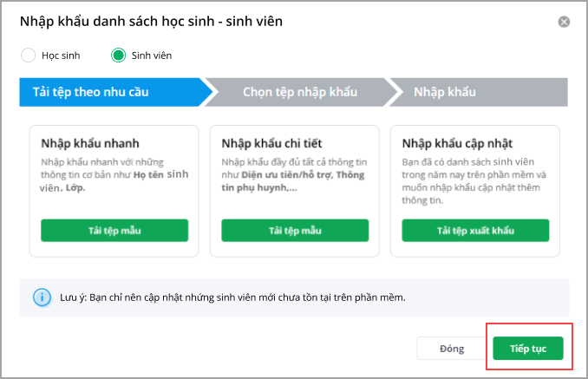Click the Tải tệp xuất khẩu button
The height and width of the screenshot is (379, 588).
475,230
